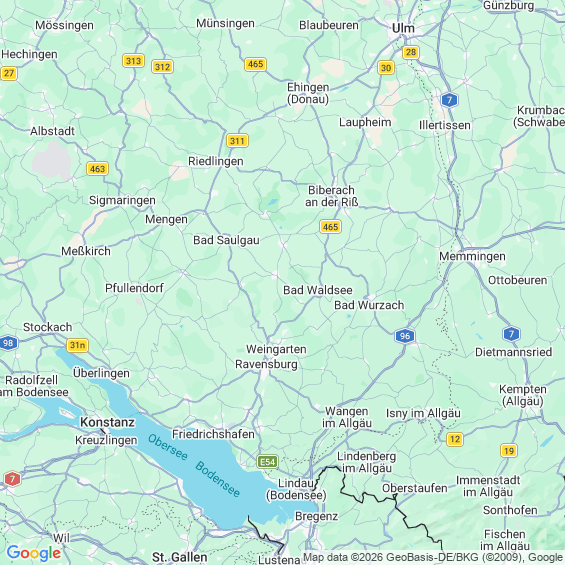Click the A98 highway shield

coord(8,343)
